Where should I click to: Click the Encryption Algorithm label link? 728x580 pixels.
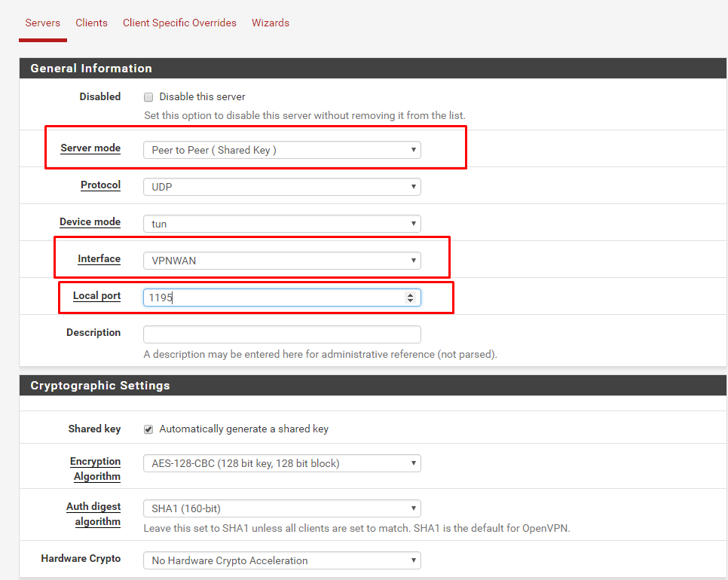coord(95,469)
